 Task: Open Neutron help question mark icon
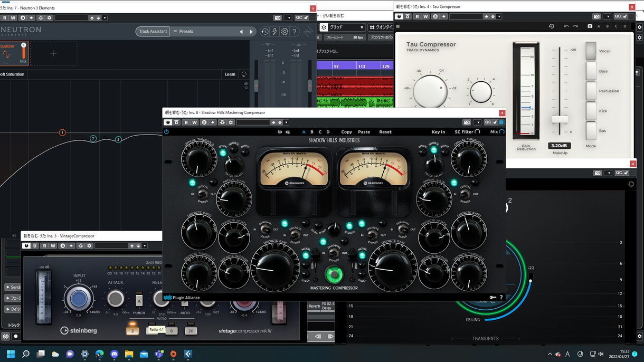(x=295, y=32)
